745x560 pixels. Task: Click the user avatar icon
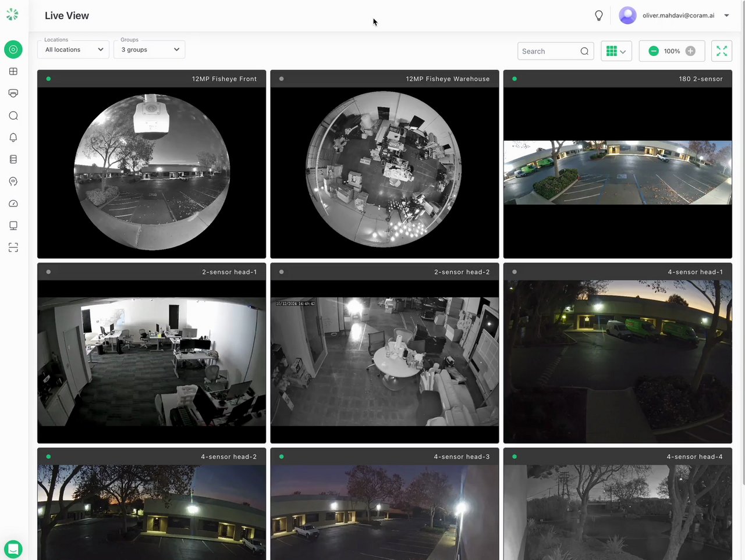pos(627,16)
